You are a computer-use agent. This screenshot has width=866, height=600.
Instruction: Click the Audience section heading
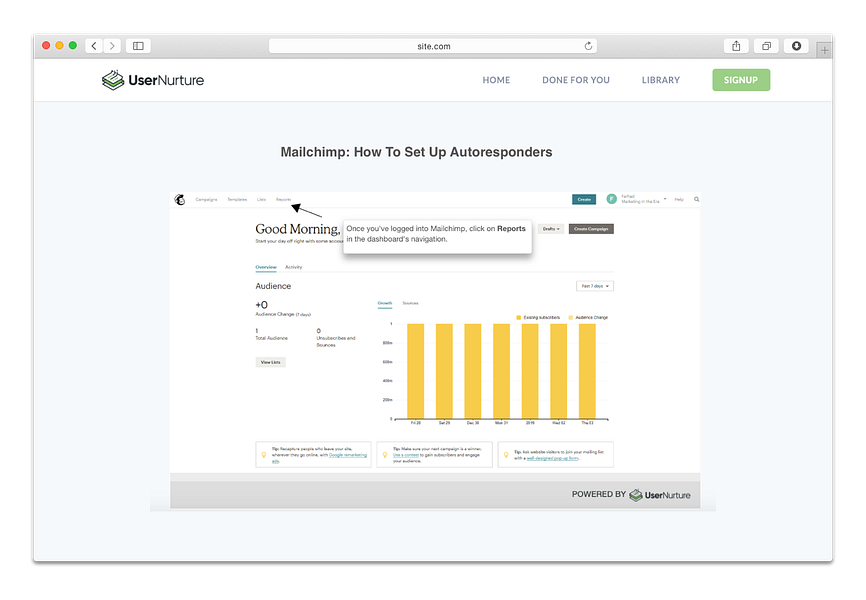point(273,286)
